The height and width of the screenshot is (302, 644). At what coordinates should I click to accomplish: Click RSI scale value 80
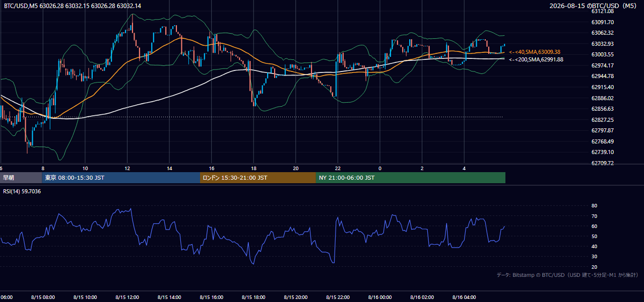[x=594, y=206]
